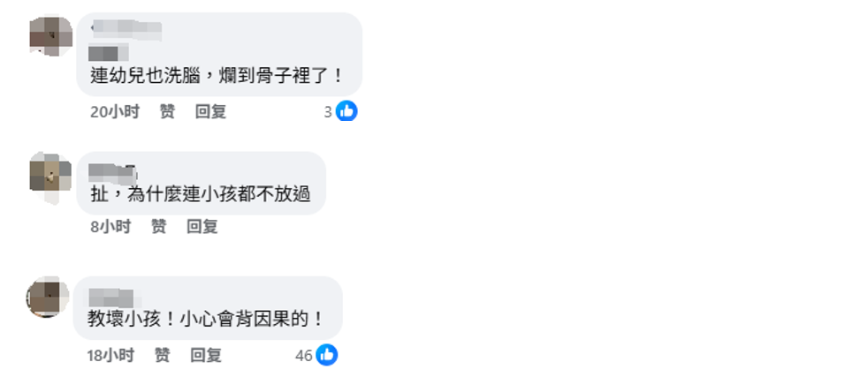Open the blue like reaction icon showing 46
The width and height of the screenshot is (868, 392).
click(327, 355)
